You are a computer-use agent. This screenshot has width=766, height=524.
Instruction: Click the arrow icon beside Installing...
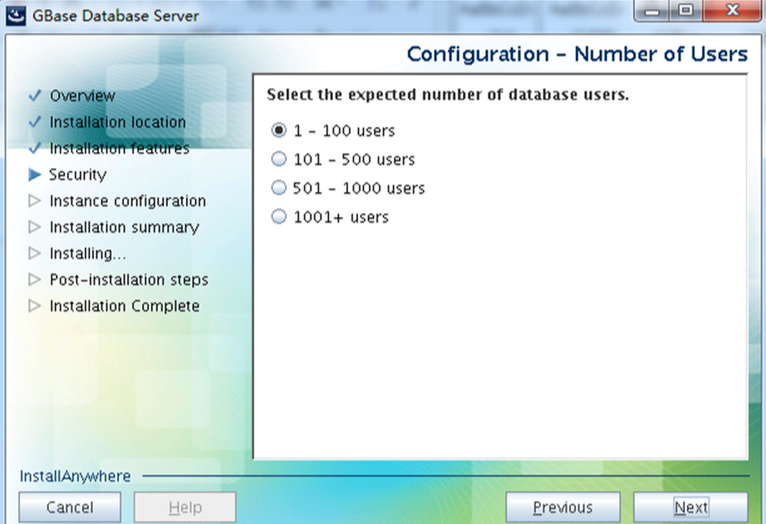[35, 253]
